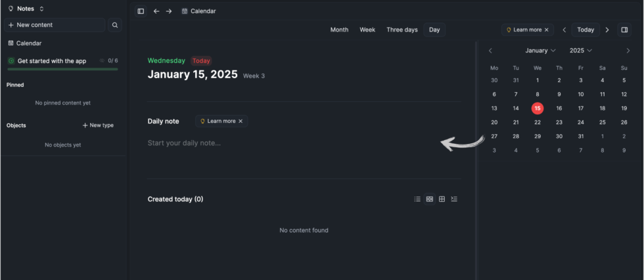Go back with the left arrow icon
Screen dimensions: 644x280
pyautogui.click(x=156, y=11)
